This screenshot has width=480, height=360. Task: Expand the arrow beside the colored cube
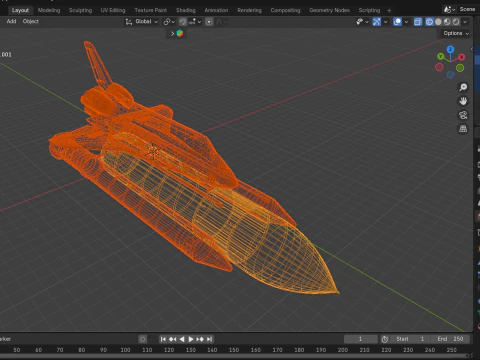click(172, 33)
